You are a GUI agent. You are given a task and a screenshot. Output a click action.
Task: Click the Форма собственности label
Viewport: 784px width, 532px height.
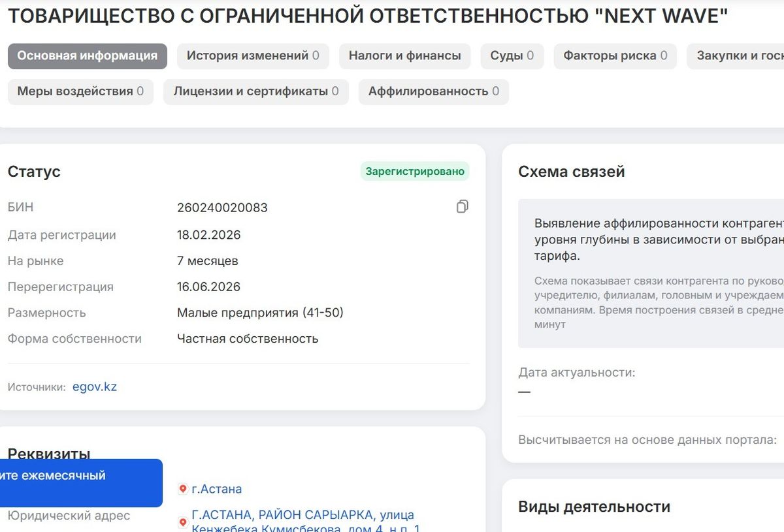pyautogui.click(x=74, y=339)
